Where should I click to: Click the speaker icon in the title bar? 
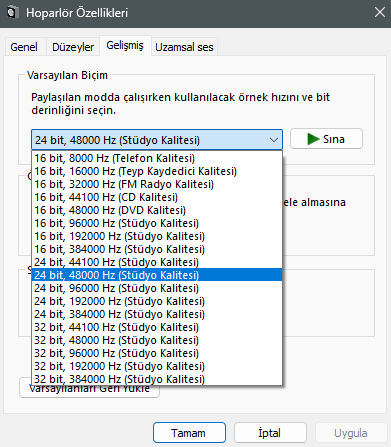tap(12, 13)
